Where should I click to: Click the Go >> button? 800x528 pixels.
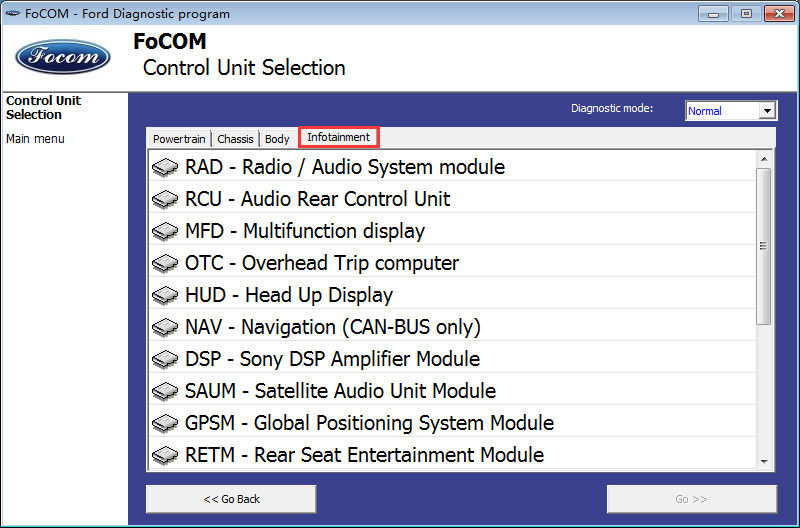point(692,499)
